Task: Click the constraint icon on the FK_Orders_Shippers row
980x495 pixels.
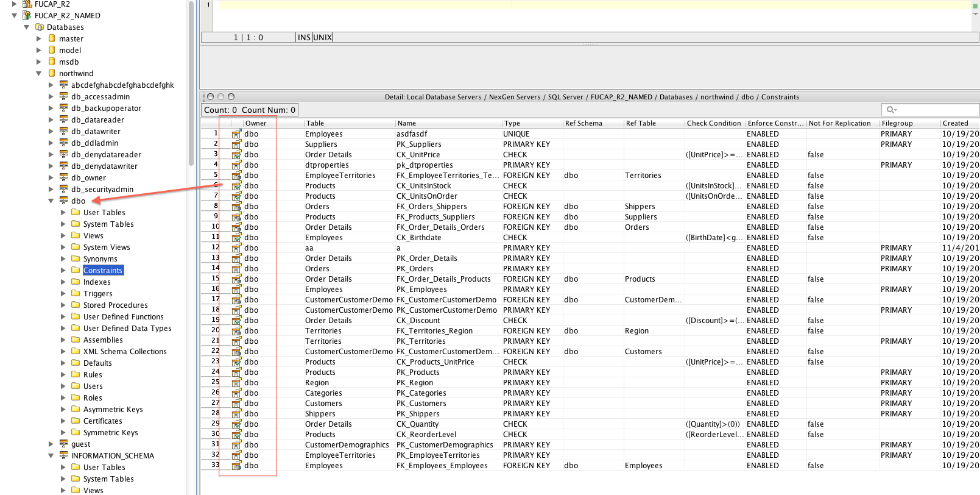Action: coord(236,206)
